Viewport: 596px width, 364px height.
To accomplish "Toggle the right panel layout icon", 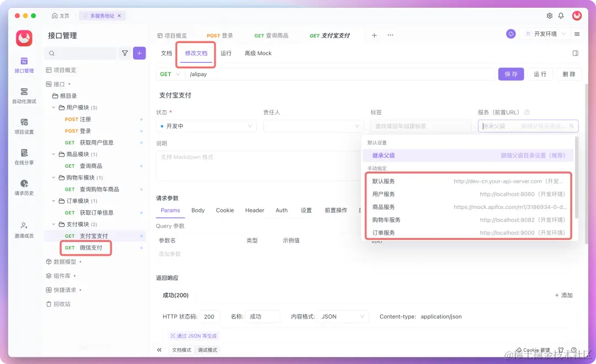I will (576, 53).
